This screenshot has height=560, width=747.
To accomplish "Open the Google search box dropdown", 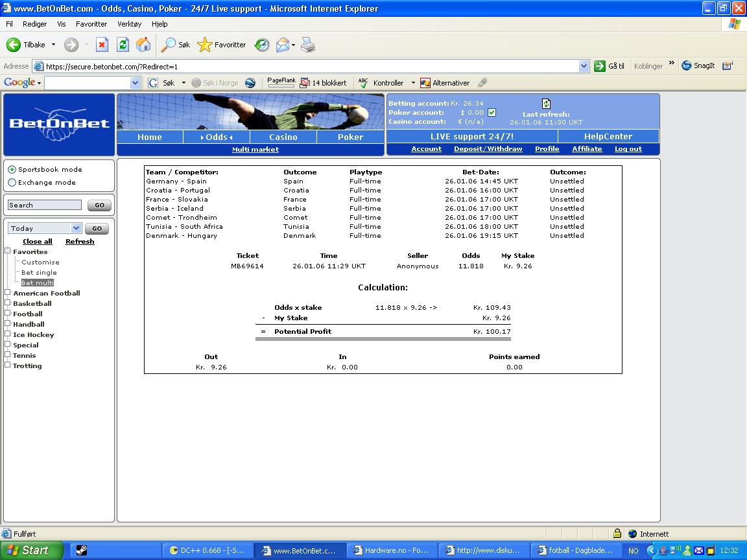I will point(135,83).
